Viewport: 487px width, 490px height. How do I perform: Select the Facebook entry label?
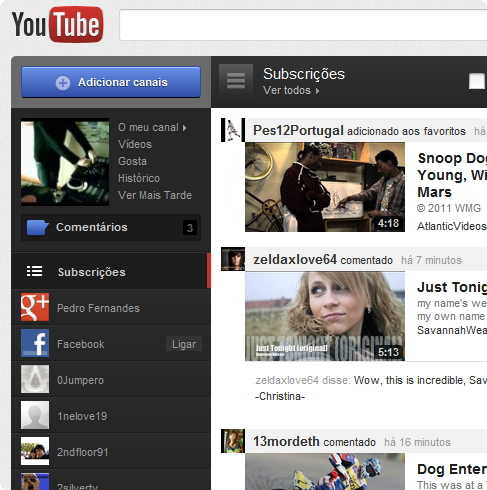point(81,344)
